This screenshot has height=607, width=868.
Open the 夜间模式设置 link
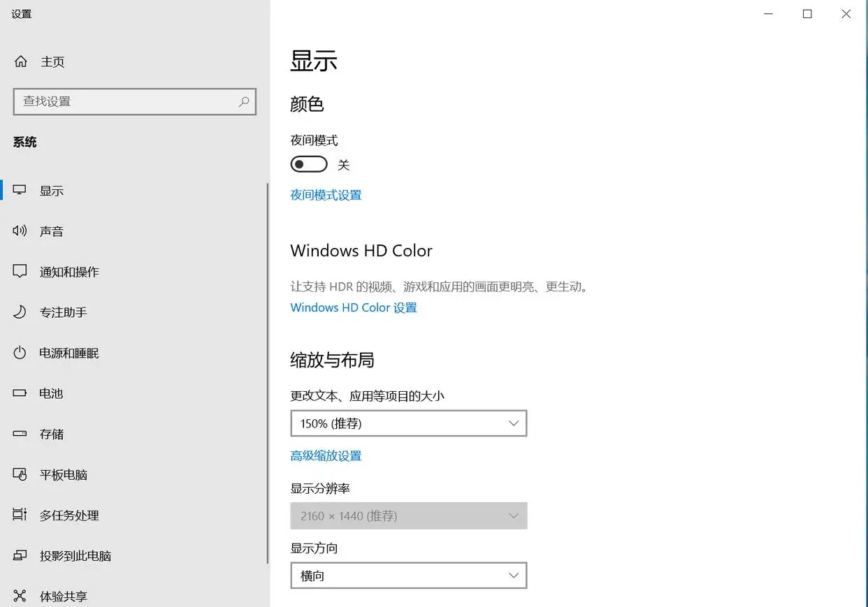[326, 195]
